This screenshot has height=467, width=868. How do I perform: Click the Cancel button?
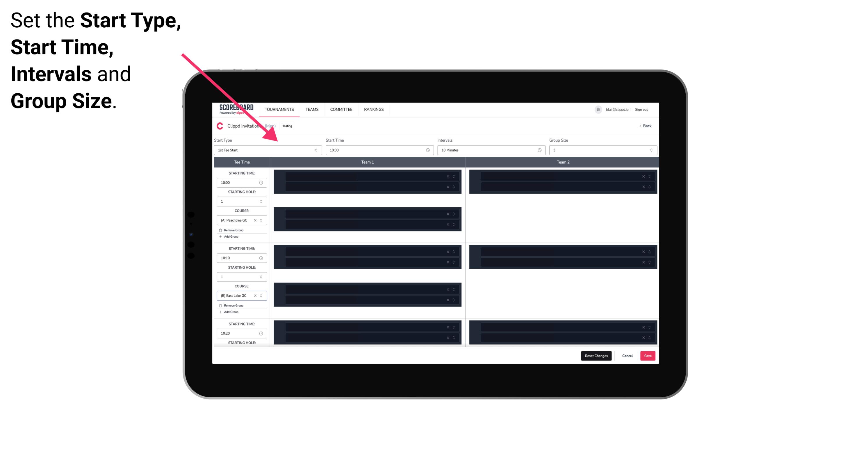coord(627,355)
